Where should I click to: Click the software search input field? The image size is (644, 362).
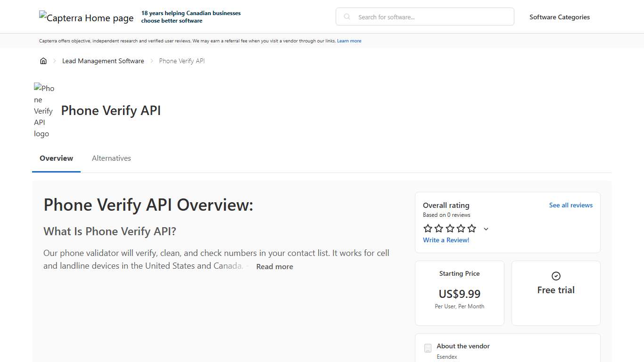point(424,16)
